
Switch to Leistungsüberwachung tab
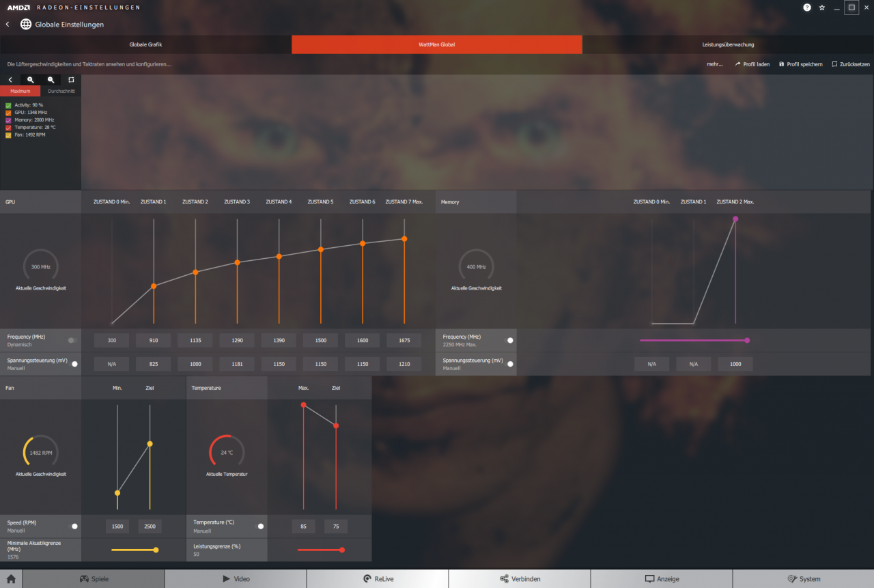728,44
